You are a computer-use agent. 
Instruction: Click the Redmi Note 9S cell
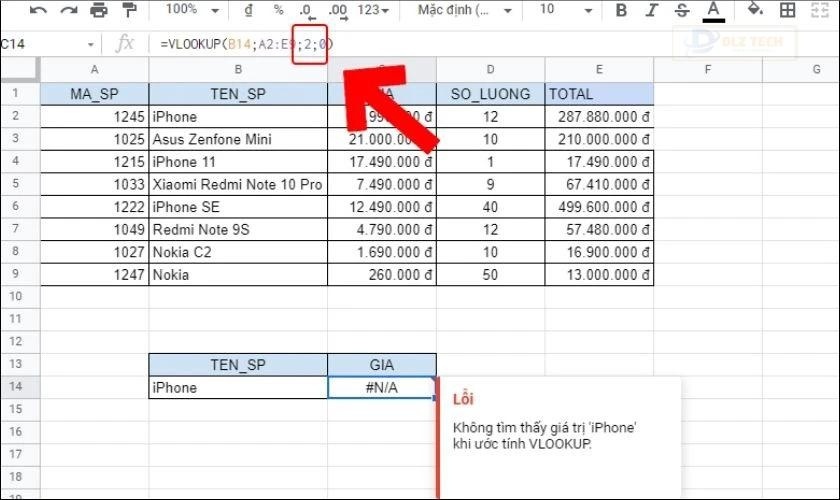coord(238,229)
